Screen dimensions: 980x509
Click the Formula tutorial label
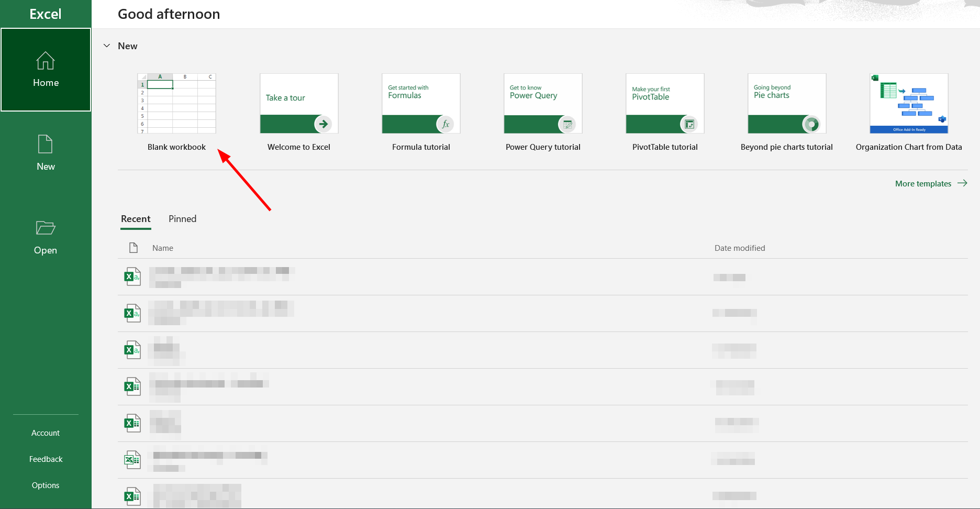[421, 147]
